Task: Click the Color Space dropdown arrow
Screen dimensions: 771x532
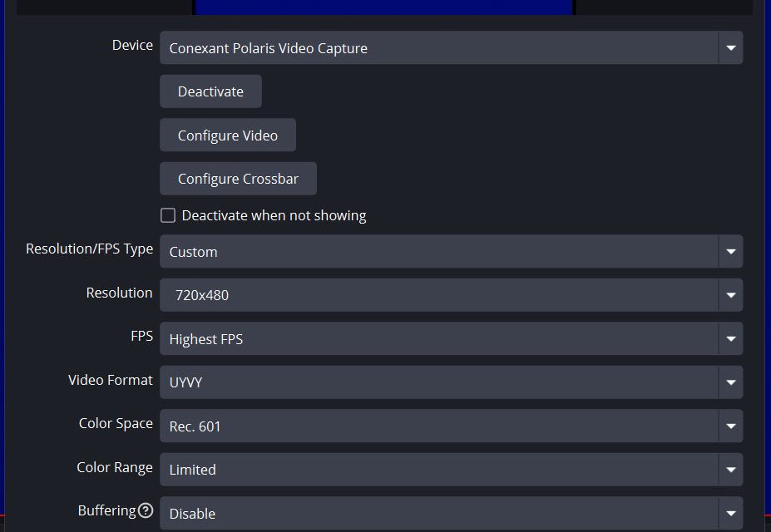Action: 730,426
